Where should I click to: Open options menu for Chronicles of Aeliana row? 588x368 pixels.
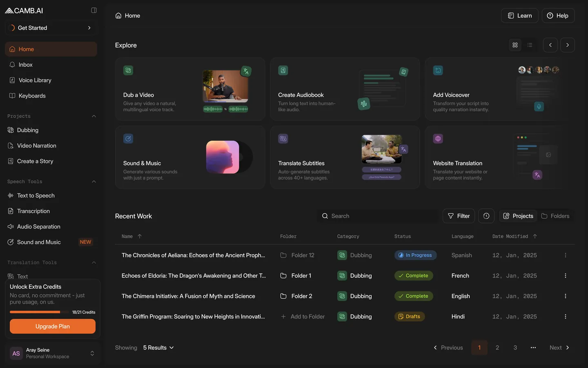(x=566, y=255)
